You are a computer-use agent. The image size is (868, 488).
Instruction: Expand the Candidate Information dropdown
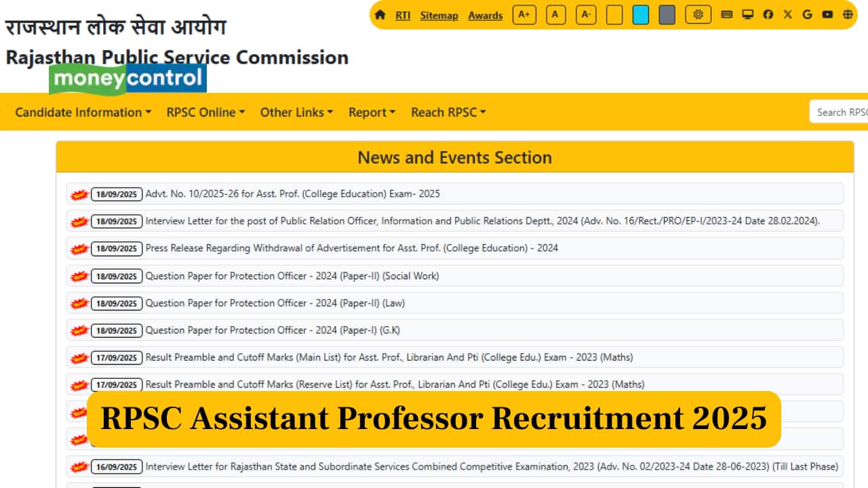tap(83, 113)
